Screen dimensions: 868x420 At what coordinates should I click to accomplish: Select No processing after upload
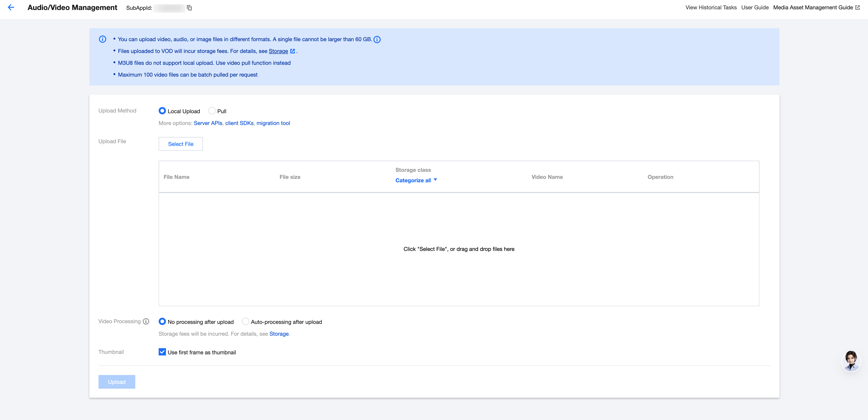(162, 322)
